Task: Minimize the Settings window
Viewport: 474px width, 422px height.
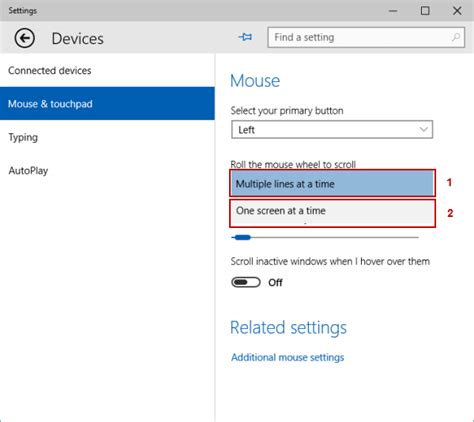Action: [393, 11]
